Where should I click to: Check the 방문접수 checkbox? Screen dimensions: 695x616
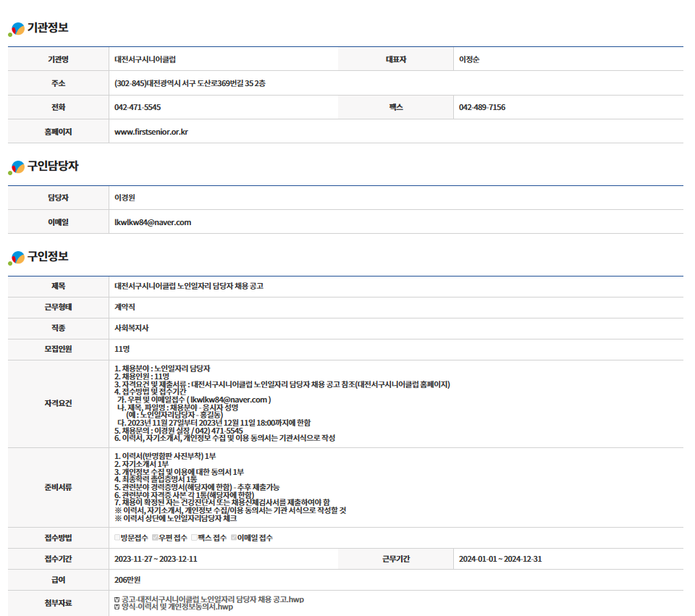[117, 538]
